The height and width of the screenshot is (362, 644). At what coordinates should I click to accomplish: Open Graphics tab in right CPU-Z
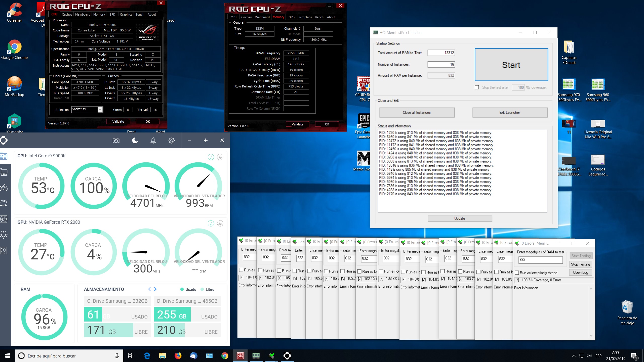coord(305,17)
